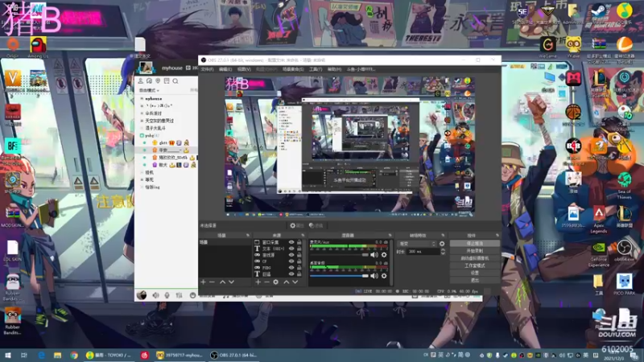Open the 编辑(E) menu in OBS

point(225,69)
